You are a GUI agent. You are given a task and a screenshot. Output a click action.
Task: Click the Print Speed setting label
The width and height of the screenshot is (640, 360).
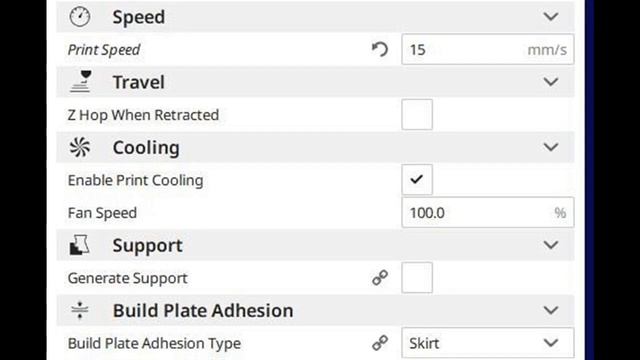(x=104, y=50)
